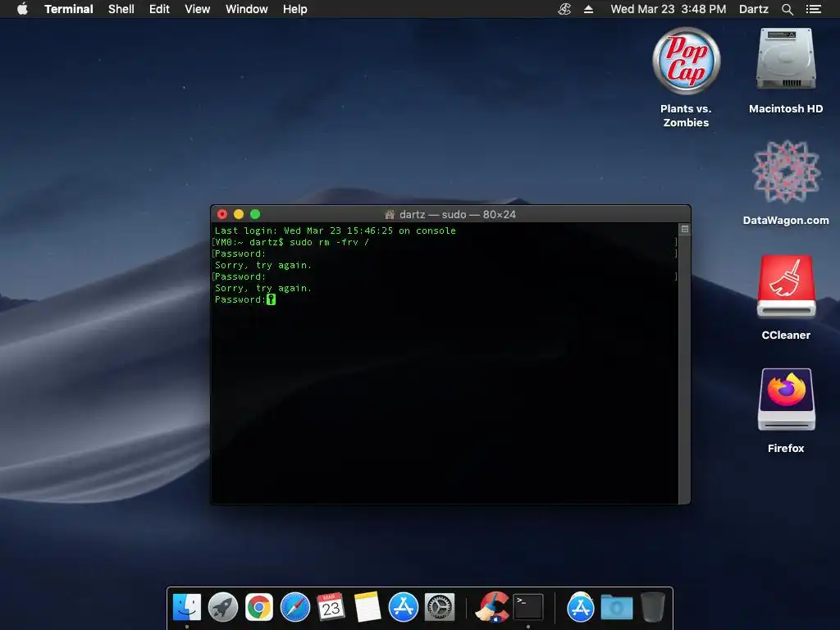840x630 pixels.
Task: Click the script icon in menu bar
Action: 564,9
